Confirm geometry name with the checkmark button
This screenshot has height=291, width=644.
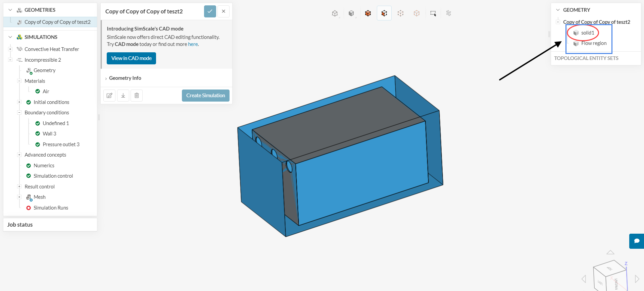pyautogui.click(x=210, y=11)
